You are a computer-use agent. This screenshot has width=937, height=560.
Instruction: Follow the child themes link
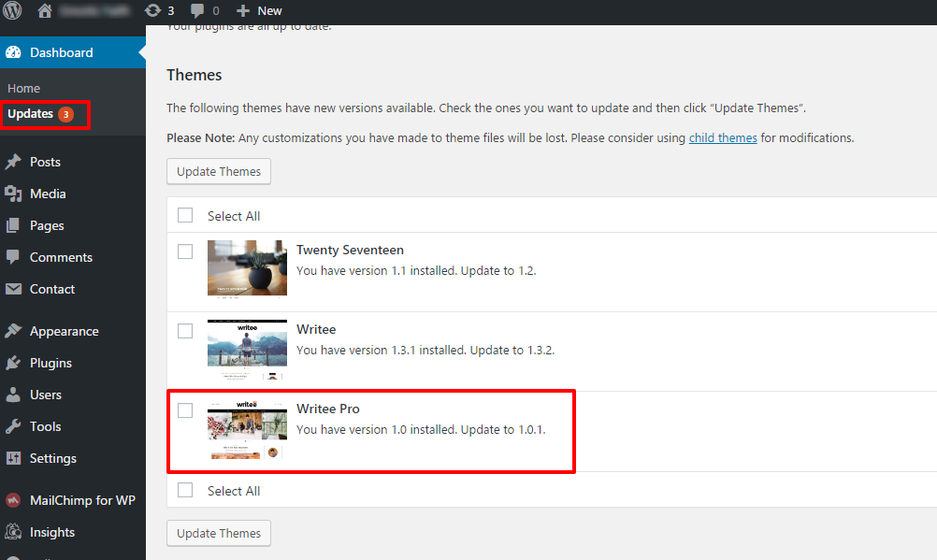point(723,138)
